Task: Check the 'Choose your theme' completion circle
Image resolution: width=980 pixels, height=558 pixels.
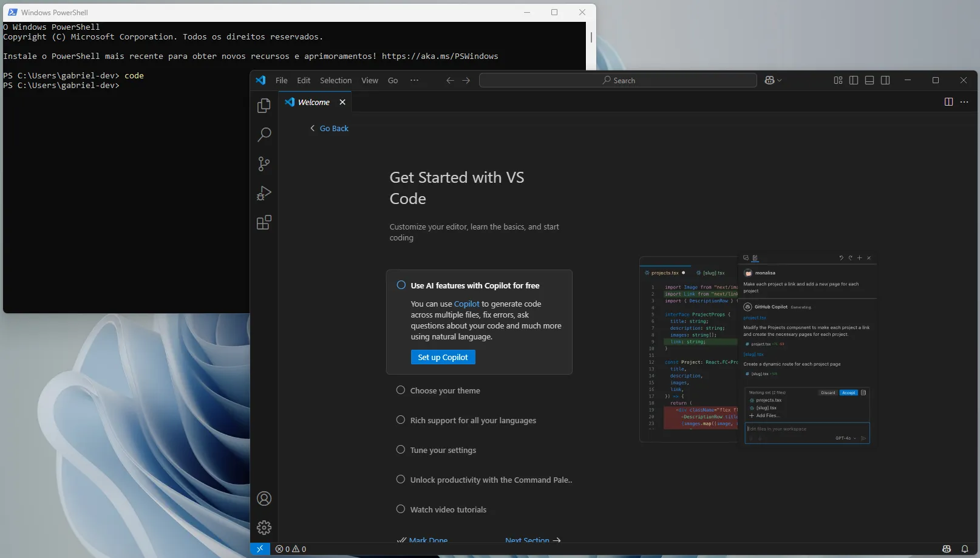Action: point(401,390)
